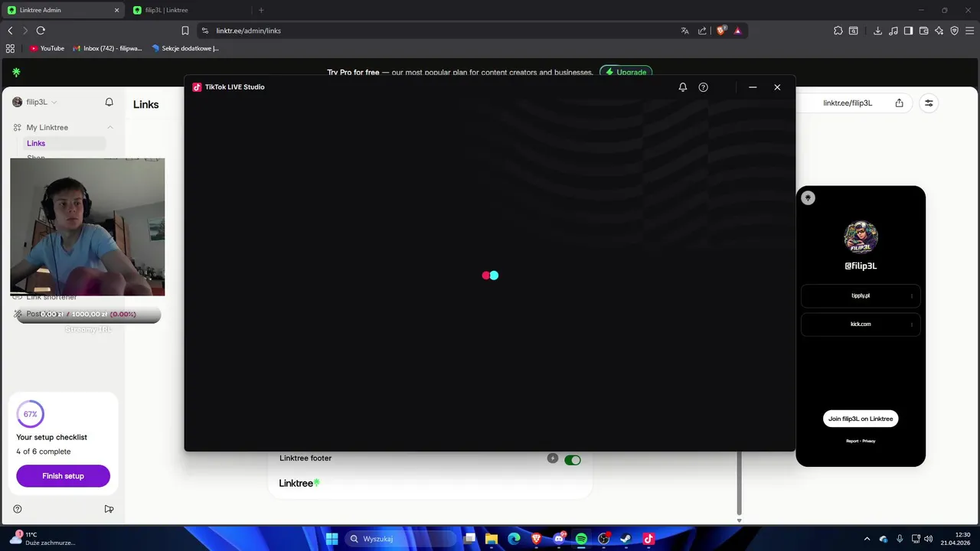
Task: Click share icon beside linktr.ee/filip3L
Action: click(900, 103)
